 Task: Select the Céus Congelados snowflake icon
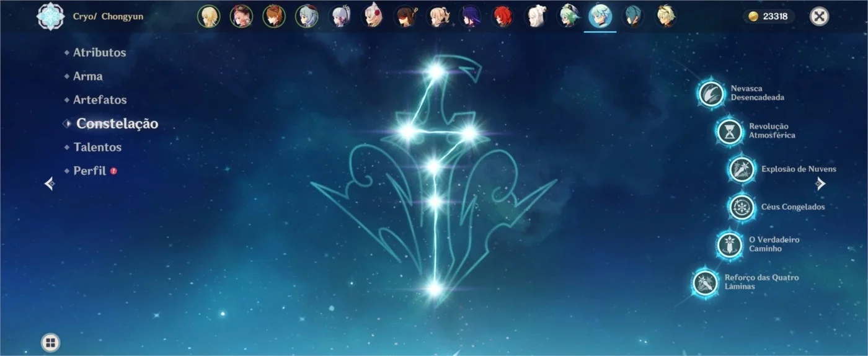click(x=742, y=207)
